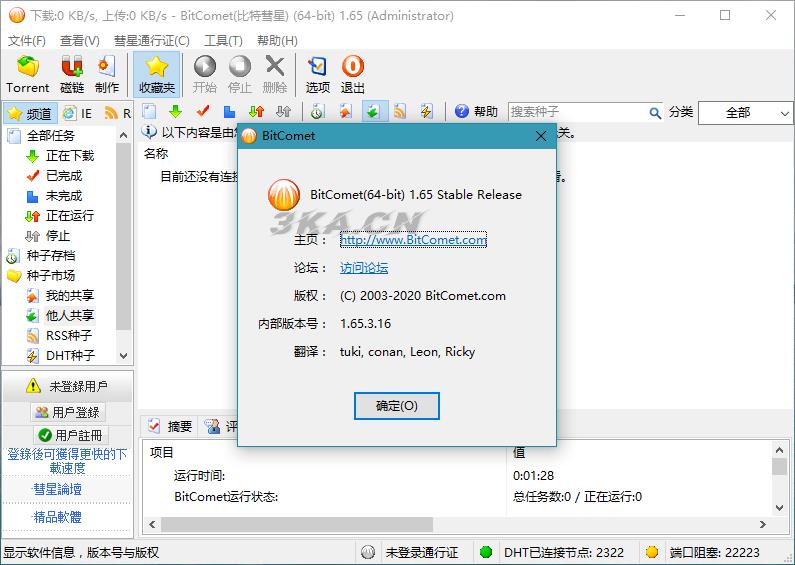Select 全部任务 in the task tree
The height and width of the screenshot is (565, 795).
(51, 135)
